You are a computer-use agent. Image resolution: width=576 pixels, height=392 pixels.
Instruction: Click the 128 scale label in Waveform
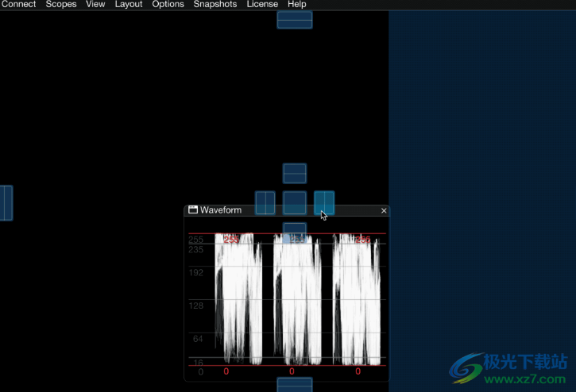point(195,306)
